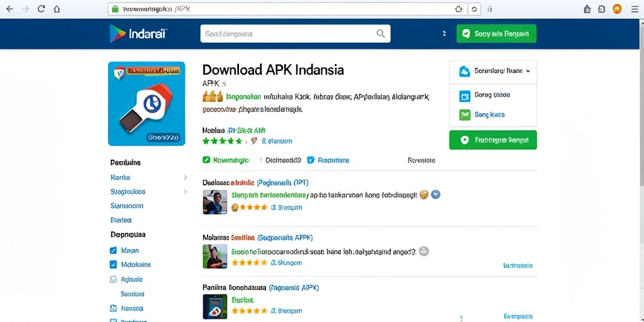The height and width of the screenshot is (322, 644).
Task: Open the Slamanonn sidebar link
Action: (127, 206)
